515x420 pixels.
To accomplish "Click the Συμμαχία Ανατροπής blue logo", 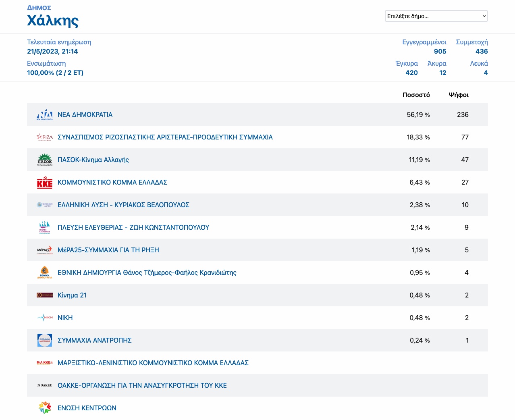I will coord(45,340).
